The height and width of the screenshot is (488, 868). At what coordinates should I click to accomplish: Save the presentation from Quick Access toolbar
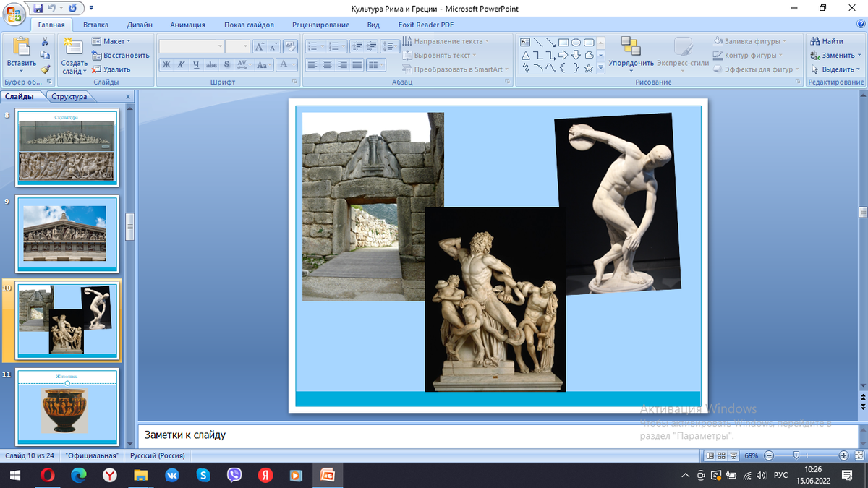[x=39, y=8]
